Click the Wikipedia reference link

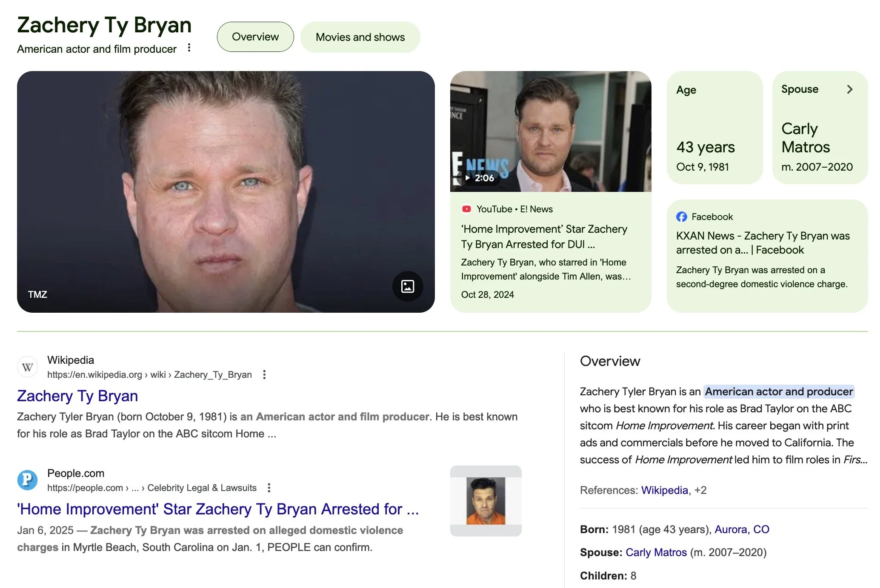coord(664,490)
